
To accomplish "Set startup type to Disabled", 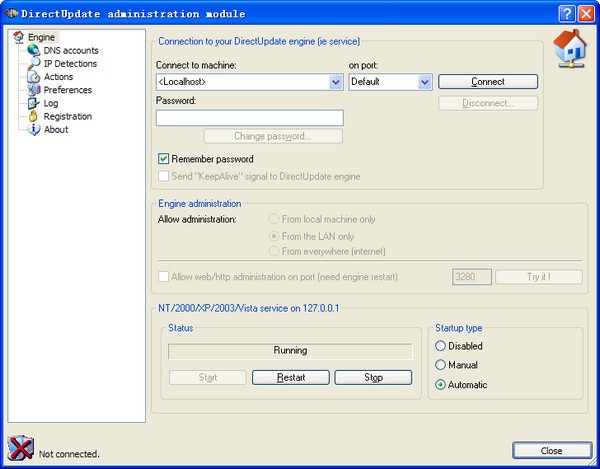I will [440, 346].
